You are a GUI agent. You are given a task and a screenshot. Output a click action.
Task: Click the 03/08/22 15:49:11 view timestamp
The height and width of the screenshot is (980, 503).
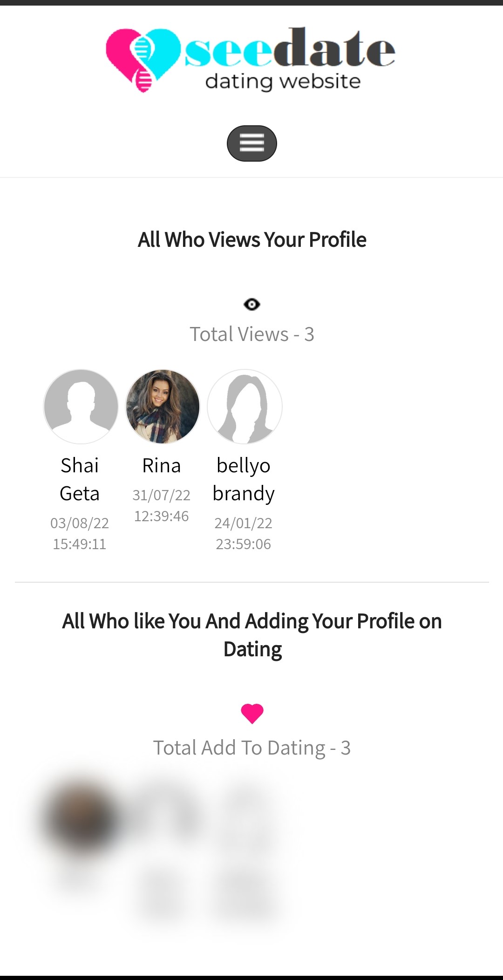click(x=80, y=533)
